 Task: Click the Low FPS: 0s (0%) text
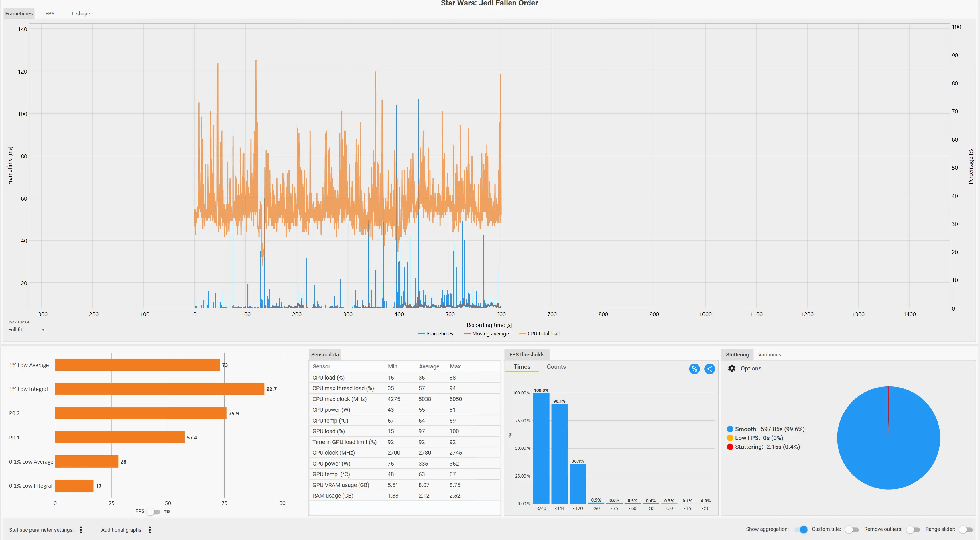(x=759, y=438)
